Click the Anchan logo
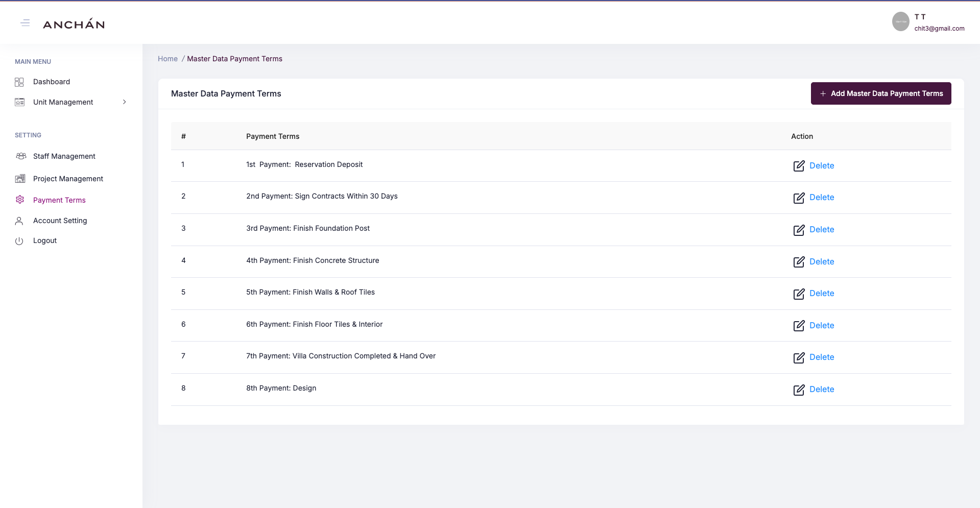This screenshot has width=980, height=508. (x=74, y=24)
